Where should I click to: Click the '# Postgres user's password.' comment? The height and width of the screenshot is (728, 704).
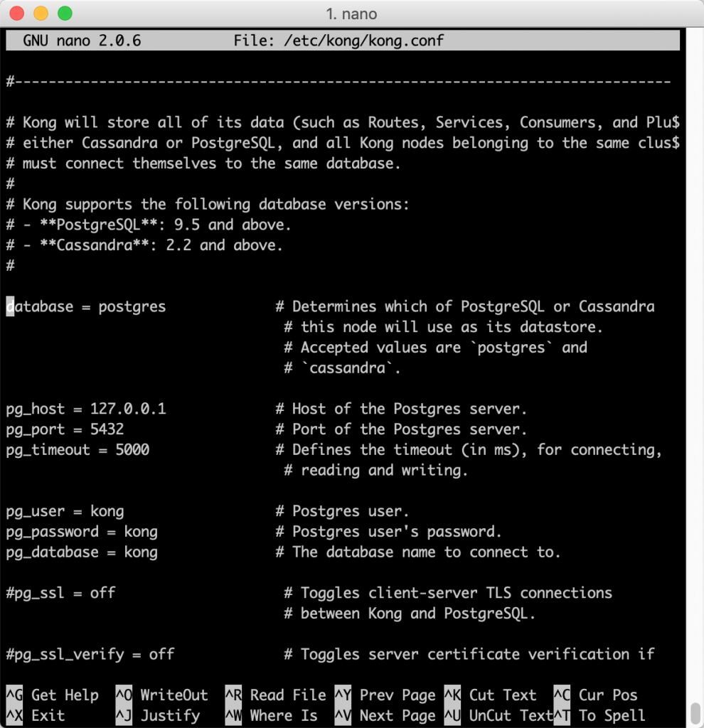pos(389,532)
